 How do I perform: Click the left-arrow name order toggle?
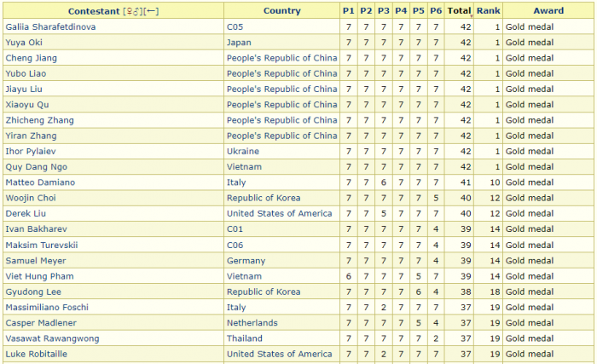click(152, 11)
